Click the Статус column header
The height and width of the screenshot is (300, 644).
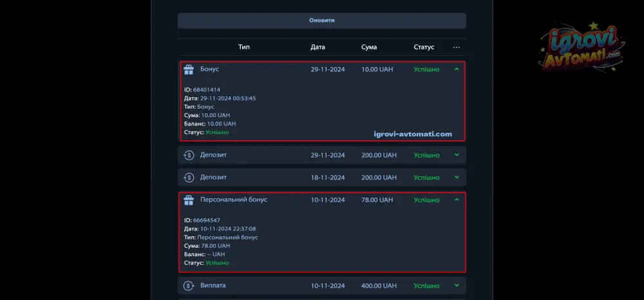click(424, 47)
